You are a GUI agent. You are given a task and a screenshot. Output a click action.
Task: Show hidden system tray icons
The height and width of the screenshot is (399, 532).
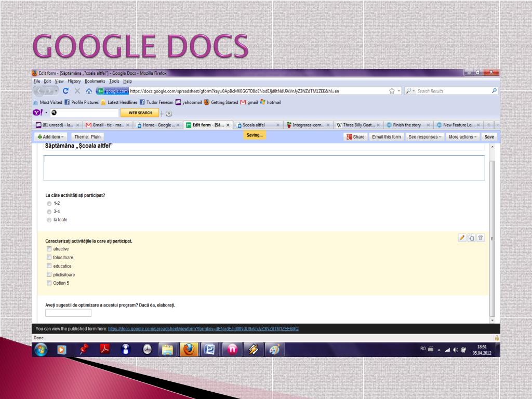coord(439,350)
